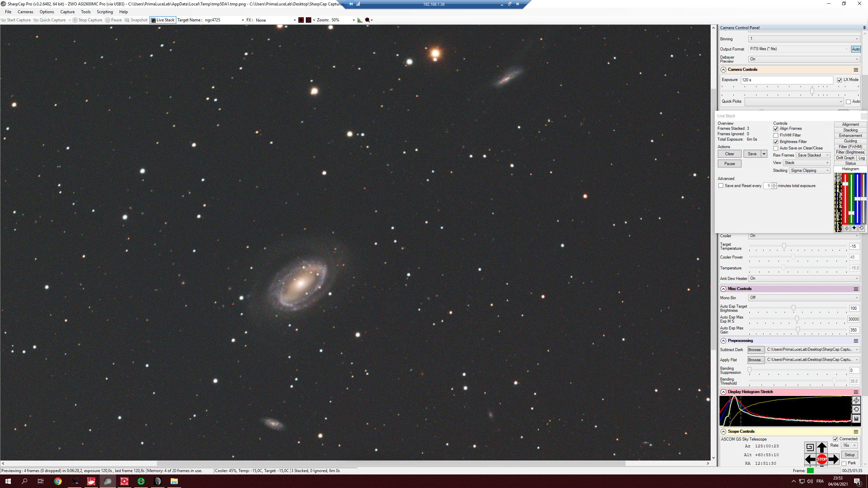Check the Park checkbox

[844, 463]
